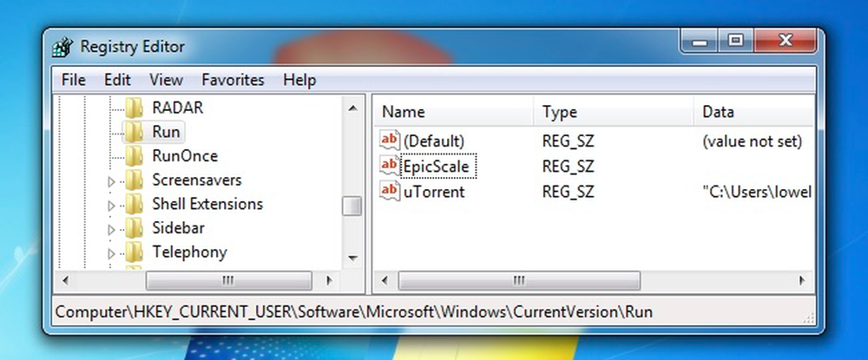868x360 pixels.
Task: Click the EpicScale string value icon
Action: click(390, 166)
